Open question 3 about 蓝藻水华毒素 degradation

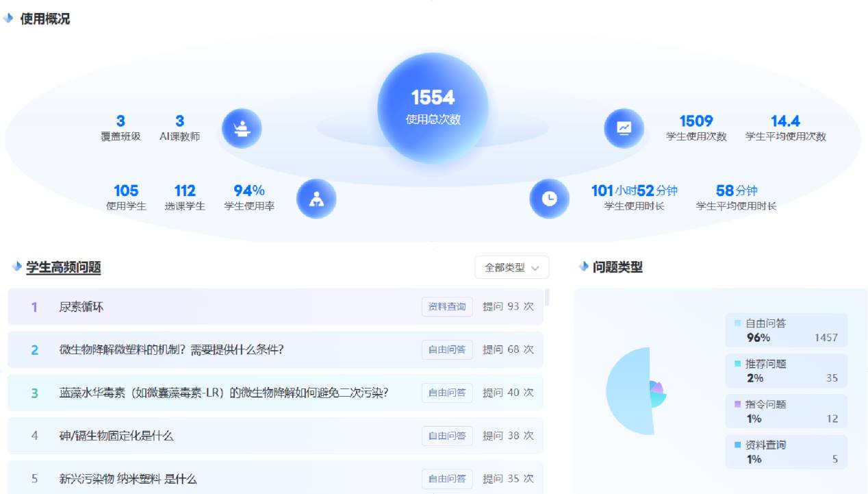(x=223, y=393)
